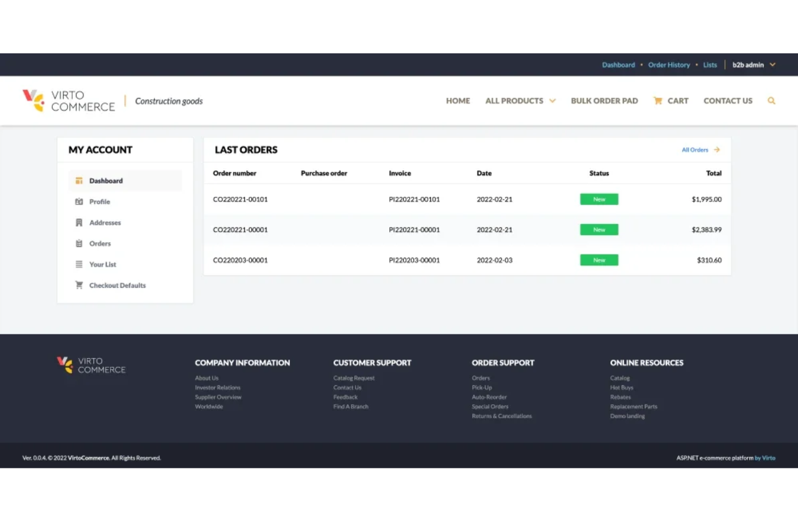Select the Your List icon

(x=79, y=264)
